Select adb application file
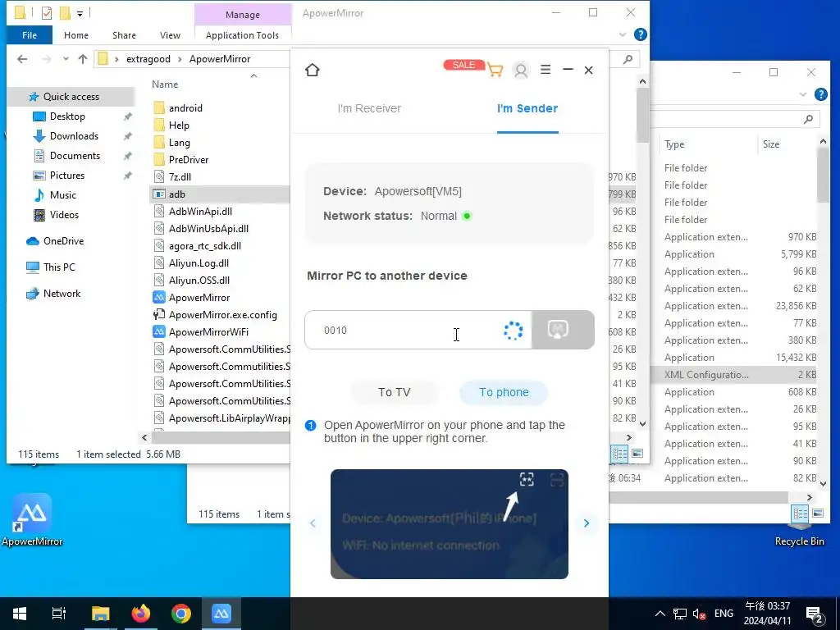840x630 pixels. (177, 194)
